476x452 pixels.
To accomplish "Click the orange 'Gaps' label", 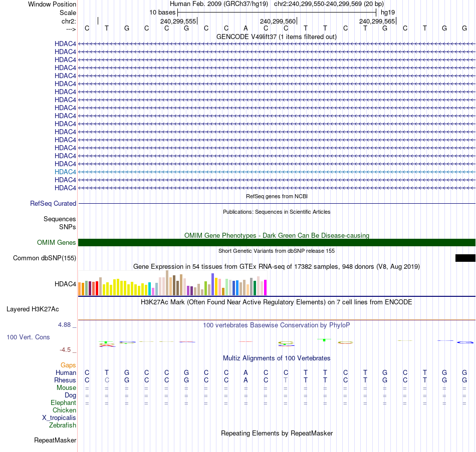I will click(x=68, y=365).
